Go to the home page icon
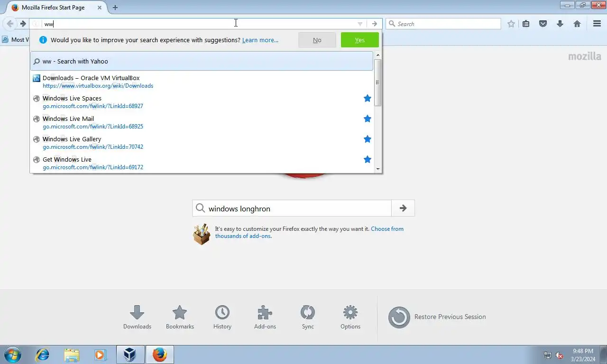 click(x=577, y=24)
